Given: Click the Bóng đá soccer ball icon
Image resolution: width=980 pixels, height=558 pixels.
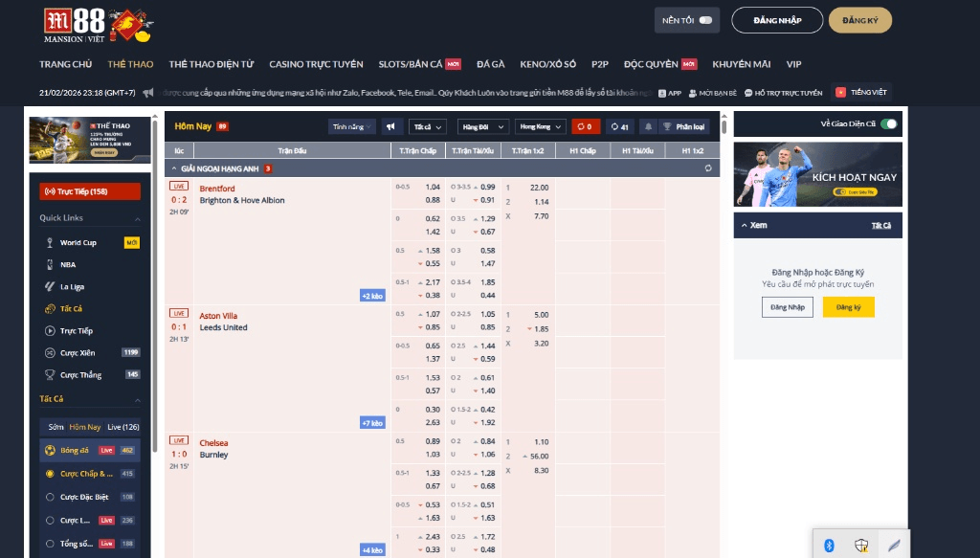Looking at the screenshot, I should coord(50,450).
